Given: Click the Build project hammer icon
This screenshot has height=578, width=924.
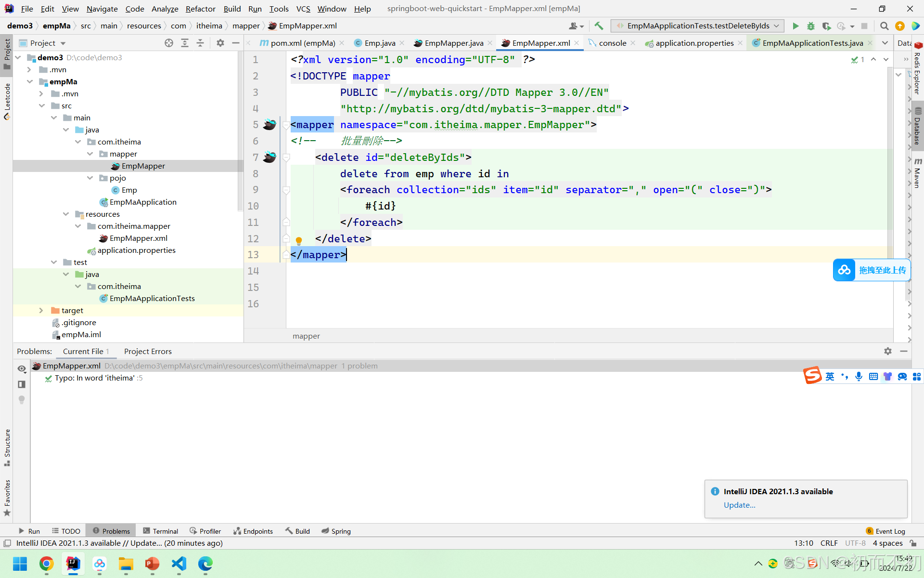Looking at the screenshot, I should (x=599, y=26).
